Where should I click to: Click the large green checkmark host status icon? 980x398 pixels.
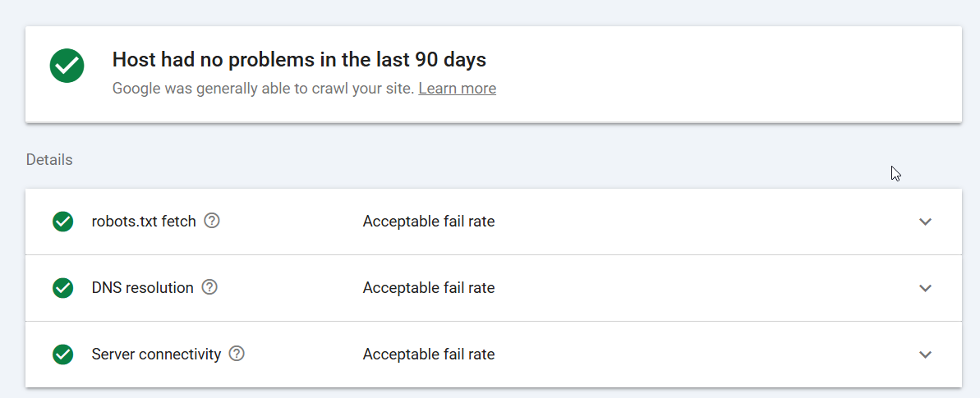point(67,65)
